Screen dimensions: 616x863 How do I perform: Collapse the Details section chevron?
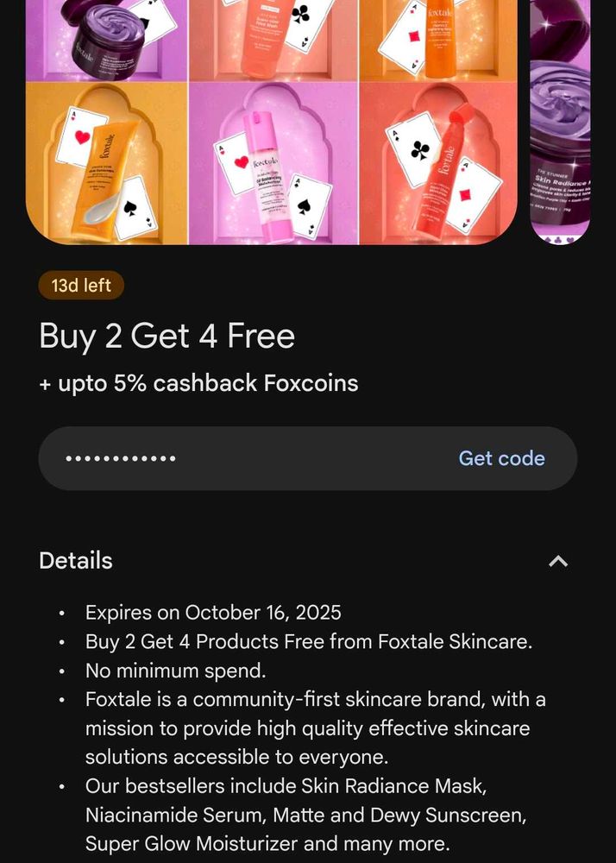click(x=557, y=562)
